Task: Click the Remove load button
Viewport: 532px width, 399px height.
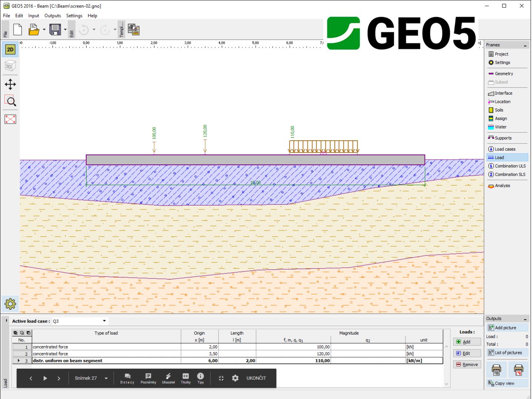Action: [x=467, y=365]
